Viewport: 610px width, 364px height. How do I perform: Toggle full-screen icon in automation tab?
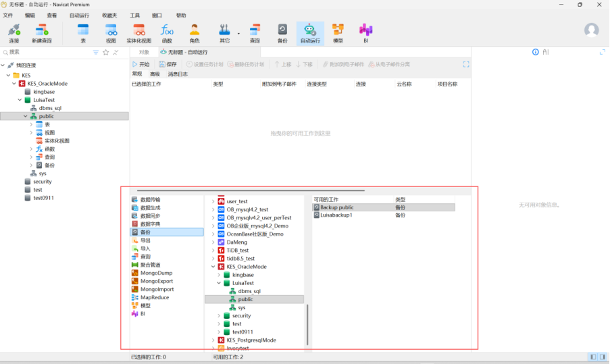(x=465, y=64)
